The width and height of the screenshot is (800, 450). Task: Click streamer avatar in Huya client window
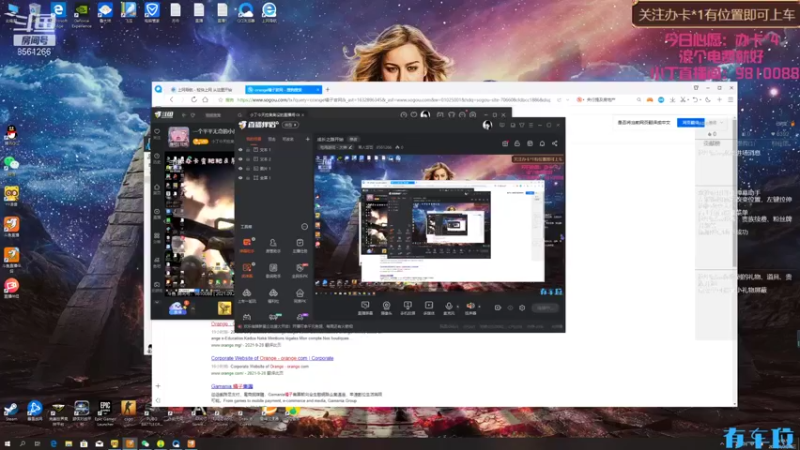[x=179, y=137]
